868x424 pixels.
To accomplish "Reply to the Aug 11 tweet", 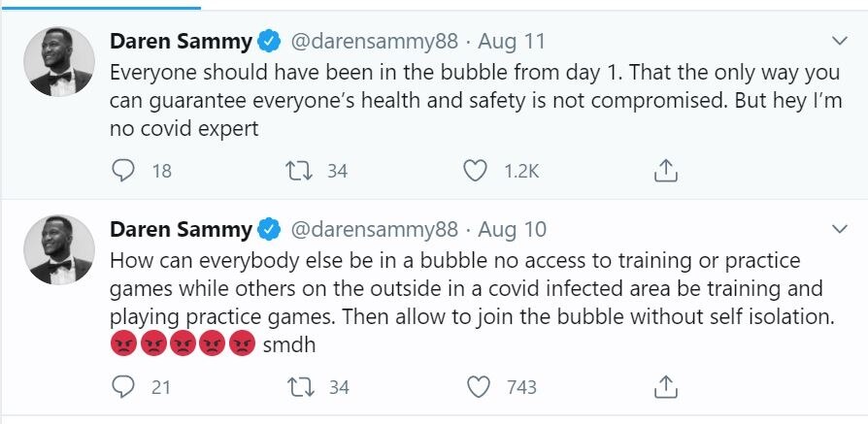I will (x=124, y=171).
